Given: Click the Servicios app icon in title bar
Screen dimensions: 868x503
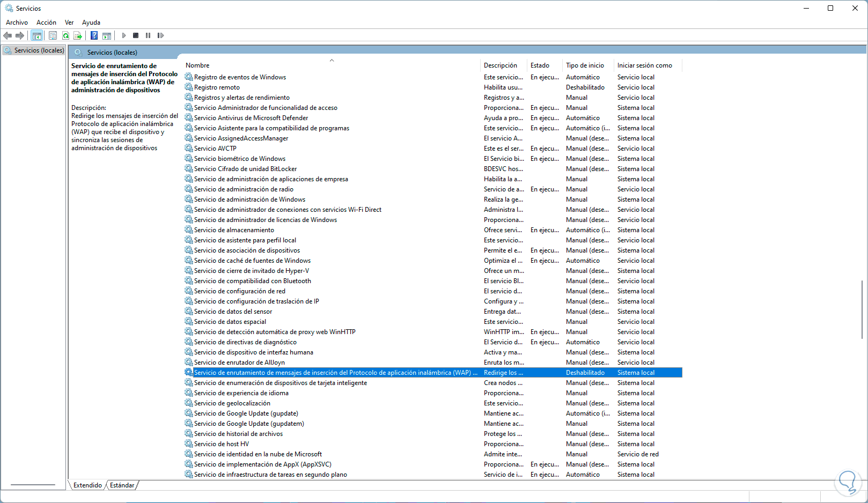Looking at the screenshot, I should point(9,8).
